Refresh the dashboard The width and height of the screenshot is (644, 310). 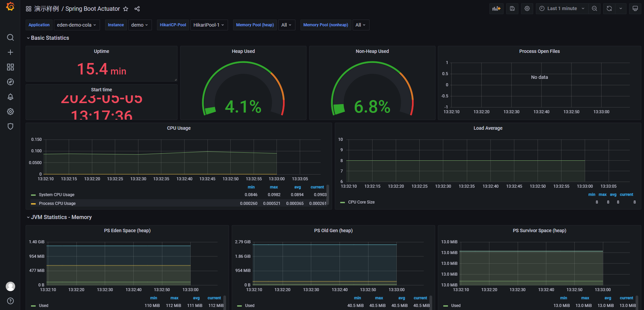(609, 9)
